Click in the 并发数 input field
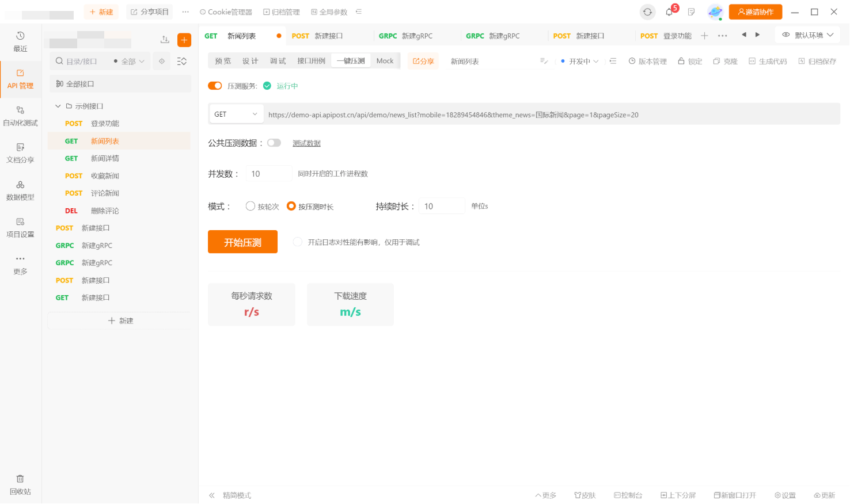 [269, 174]
